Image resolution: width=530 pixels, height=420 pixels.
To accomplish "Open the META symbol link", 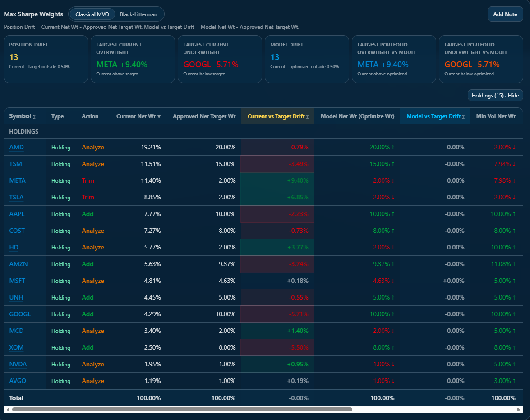I will pyautogui.click(x=17, y=180).
